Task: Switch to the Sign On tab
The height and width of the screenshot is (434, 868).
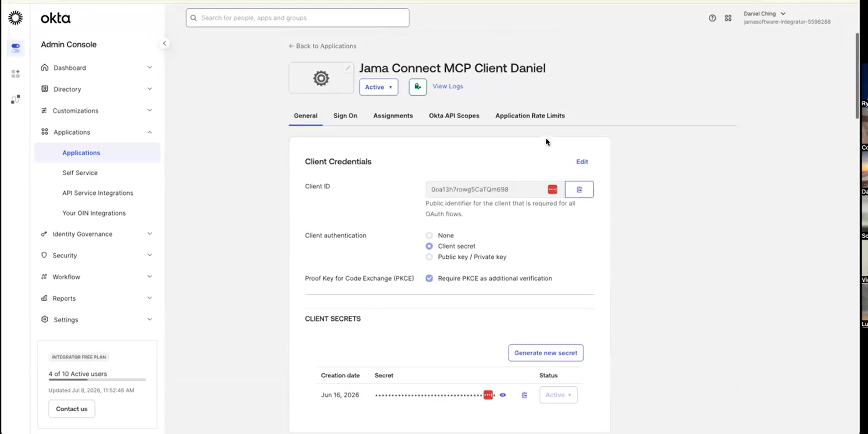Action: tap(345, 116)
